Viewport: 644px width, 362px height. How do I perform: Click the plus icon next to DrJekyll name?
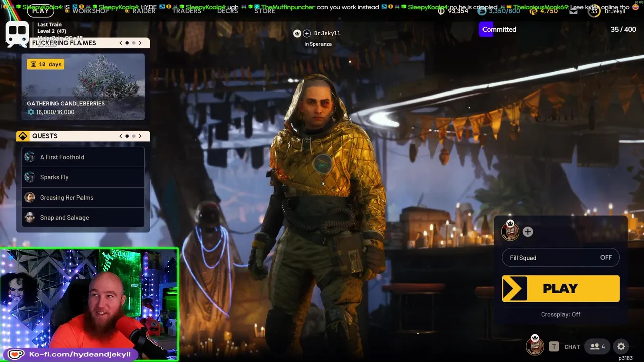click(x=307, y=33)
